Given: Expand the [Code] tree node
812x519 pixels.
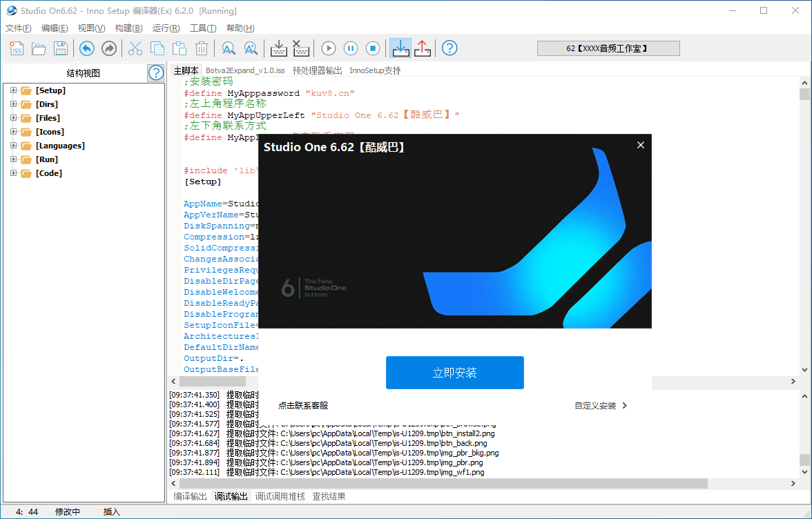Looking at the screenshot, I should 14,173.
